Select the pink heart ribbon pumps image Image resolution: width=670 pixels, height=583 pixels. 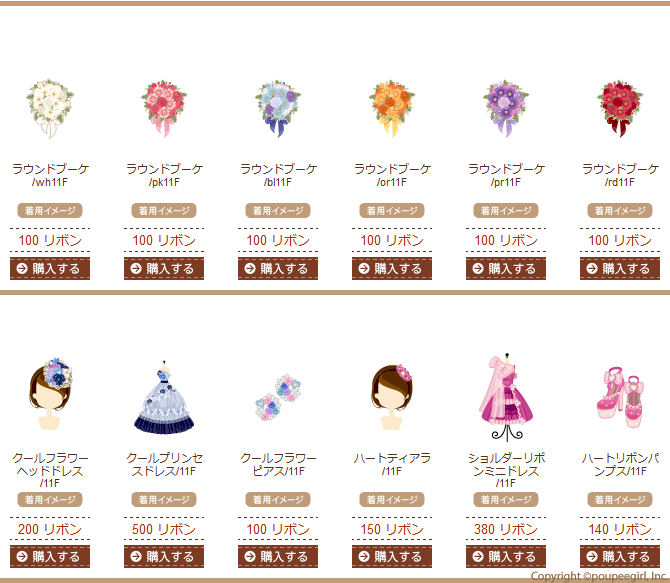(x=620, y=398)
